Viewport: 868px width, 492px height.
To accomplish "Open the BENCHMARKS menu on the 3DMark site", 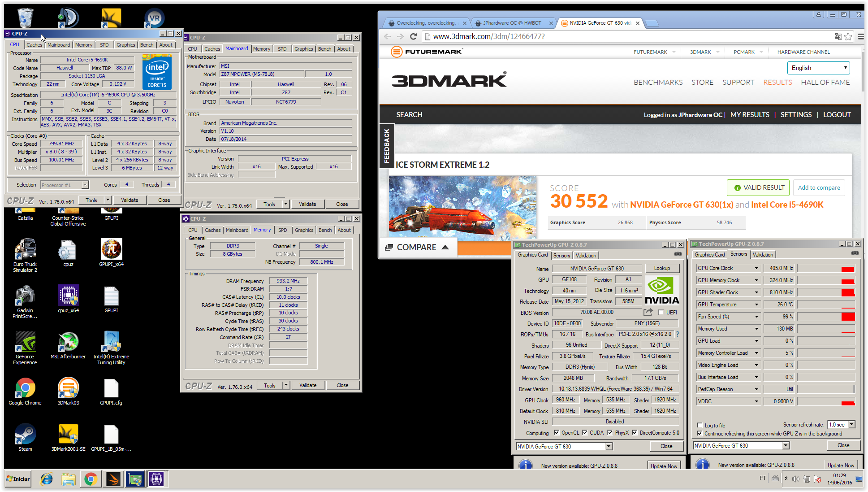I will coord(658,83).
